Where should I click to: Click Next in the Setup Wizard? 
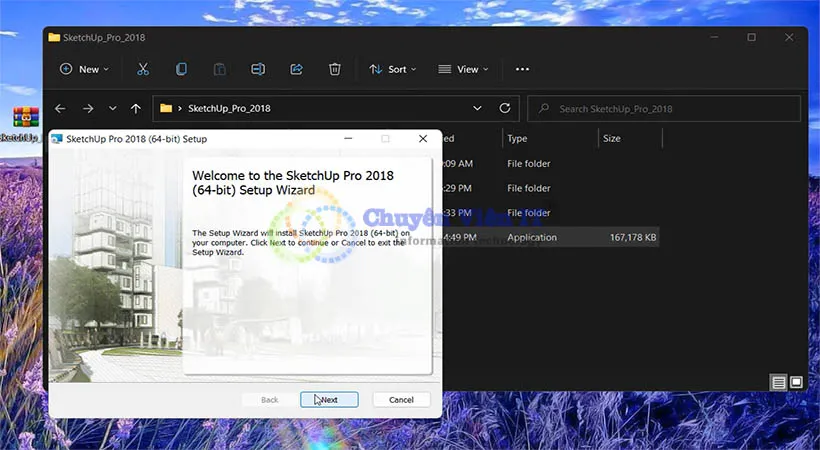(x=328, y=399)
